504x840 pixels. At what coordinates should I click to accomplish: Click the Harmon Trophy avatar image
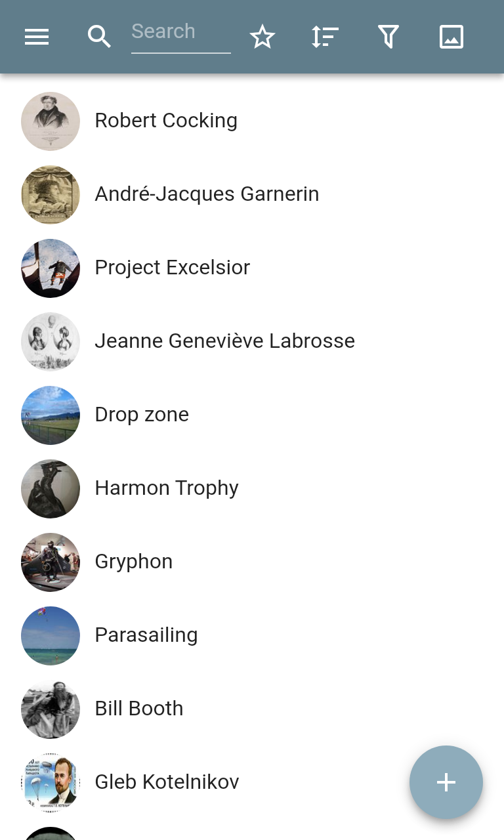51,488
